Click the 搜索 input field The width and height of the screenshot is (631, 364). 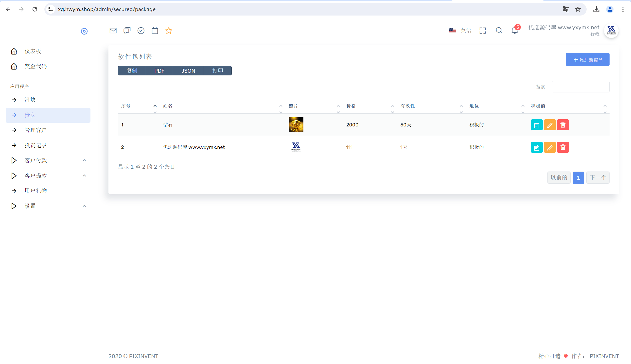point(580,87)
